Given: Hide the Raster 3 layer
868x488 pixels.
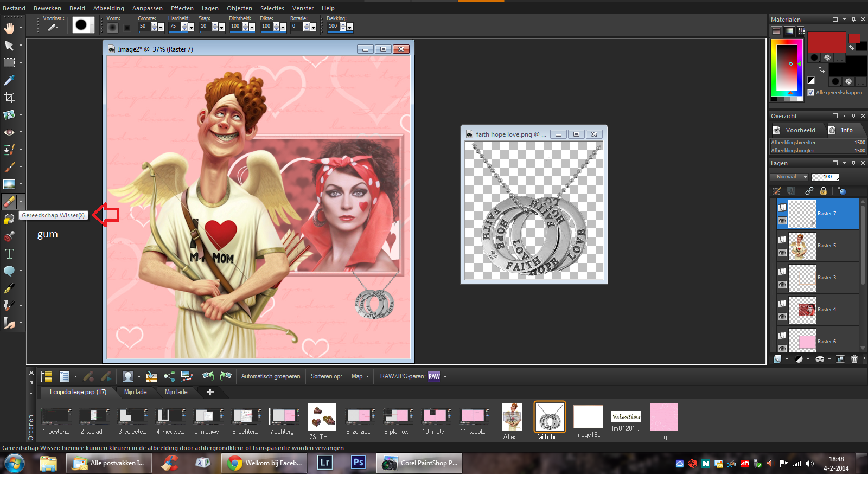Looking at the screenshot, I should click(782, 285).
